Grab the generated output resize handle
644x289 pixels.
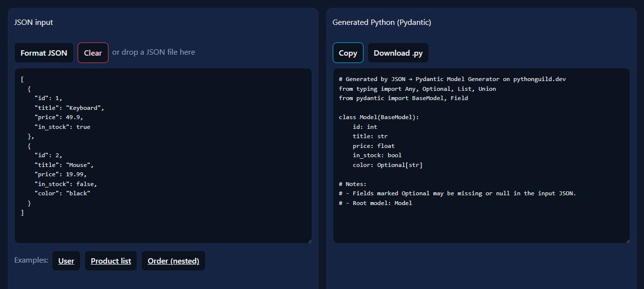pos(627,240)
